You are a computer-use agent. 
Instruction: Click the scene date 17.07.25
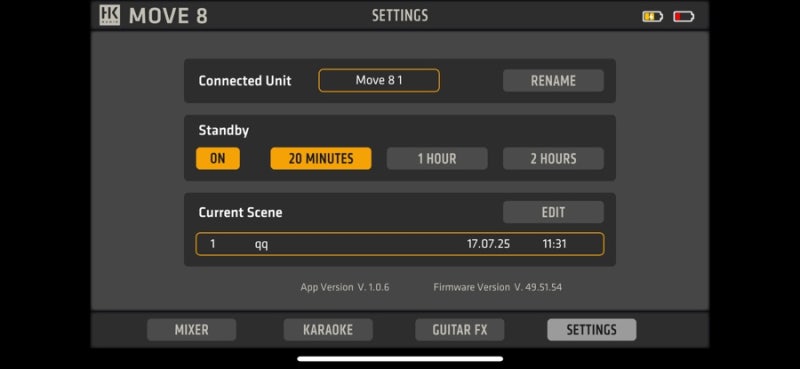pos(488,244)
